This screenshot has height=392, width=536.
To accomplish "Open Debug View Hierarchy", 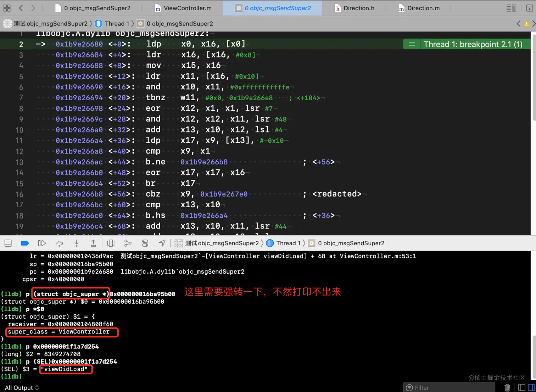I will (111, 243).
